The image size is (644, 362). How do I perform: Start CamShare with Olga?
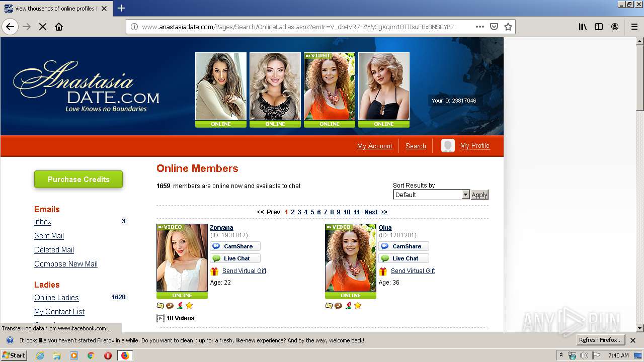coord(404,246)
